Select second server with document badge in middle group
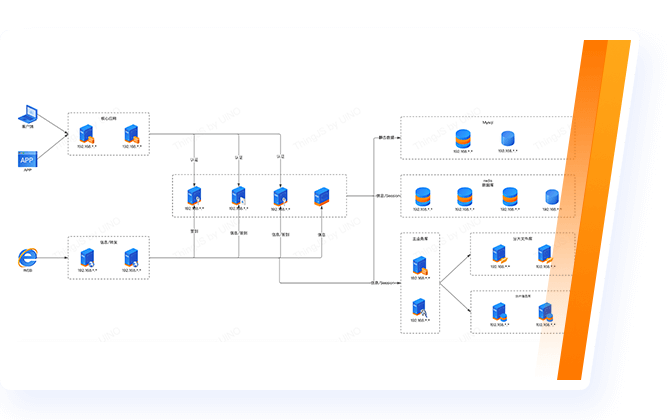The width and height of the screenshot is (670, 420). click(x=238, y=196)
